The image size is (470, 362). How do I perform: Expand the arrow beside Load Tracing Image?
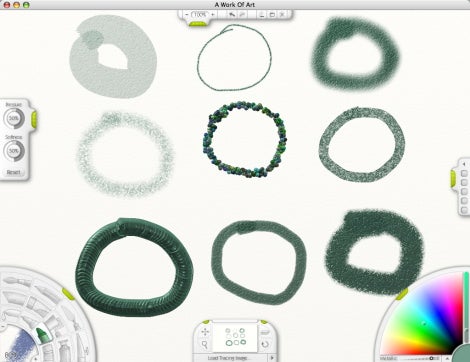coord(272,358)
